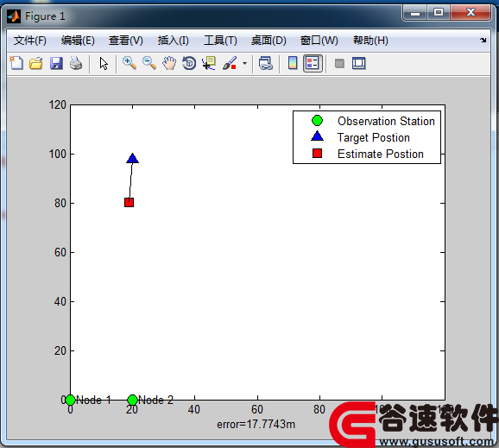Click the Hide Plot Tools icon
Screen dimensions: 499x448
click(x=339, y=63)
